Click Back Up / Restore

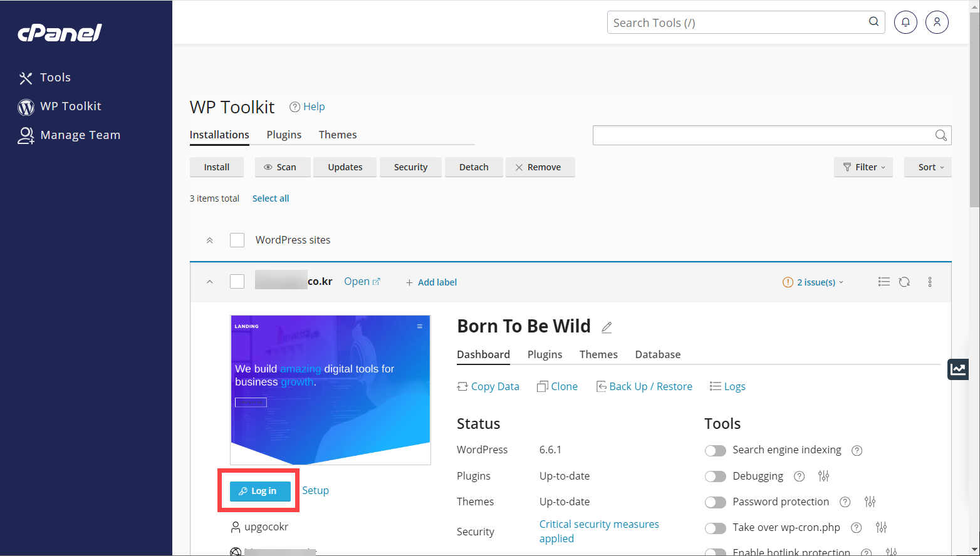(644, 386)
